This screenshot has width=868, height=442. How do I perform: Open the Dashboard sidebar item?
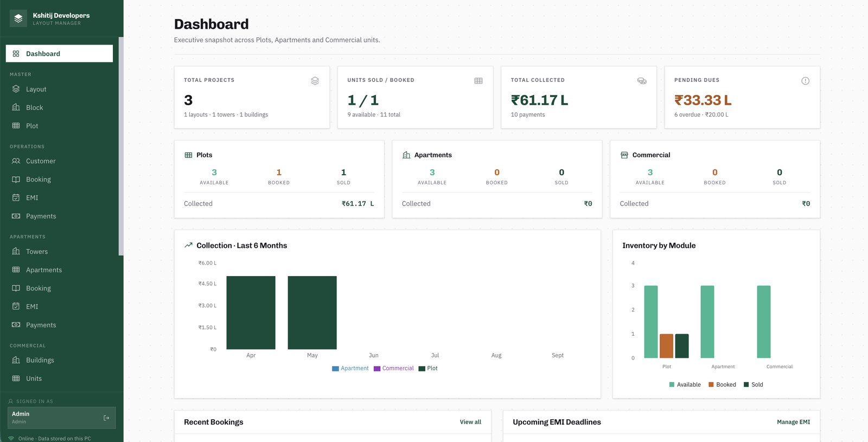click(59, 54)
